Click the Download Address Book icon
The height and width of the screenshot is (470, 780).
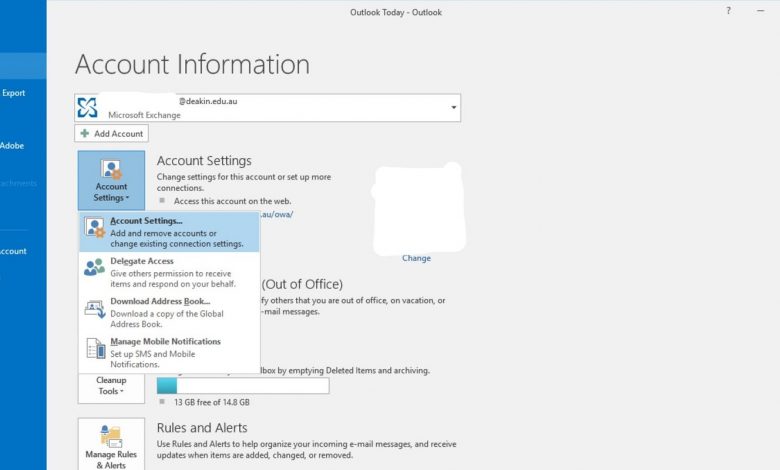click(95, 308)
